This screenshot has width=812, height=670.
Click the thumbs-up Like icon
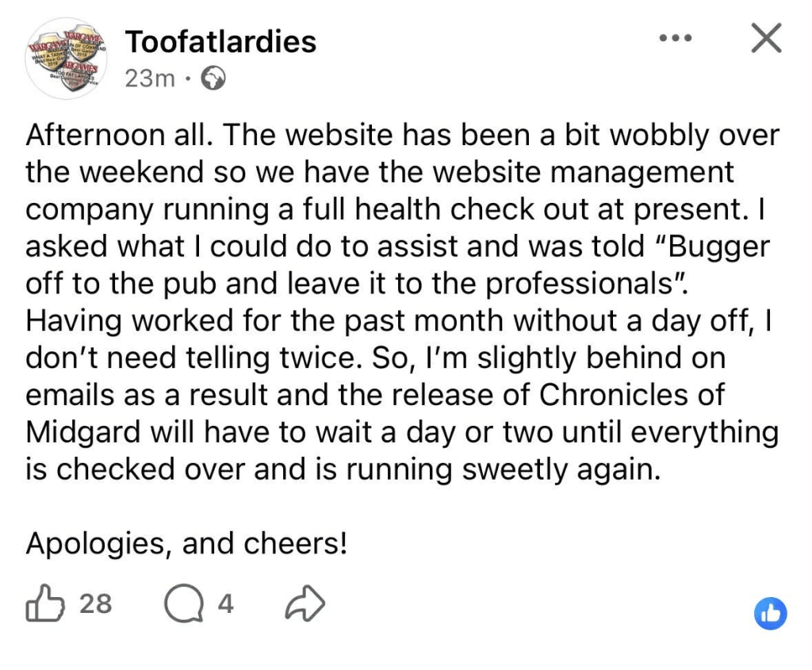[44, 605]
